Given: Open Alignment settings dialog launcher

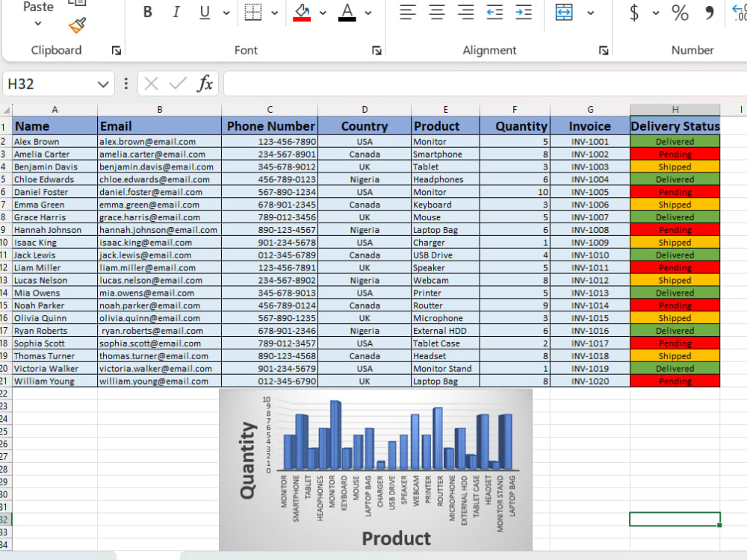Looking at the screenshot, I should [x=604, y=51].
